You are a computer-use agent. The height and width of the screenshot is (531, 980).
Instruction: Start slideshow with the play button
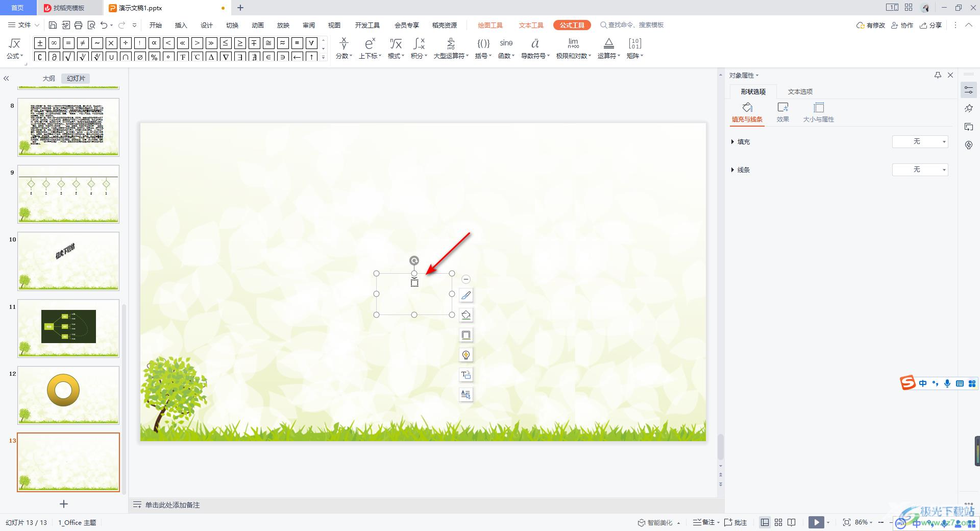tap(816, 522)
